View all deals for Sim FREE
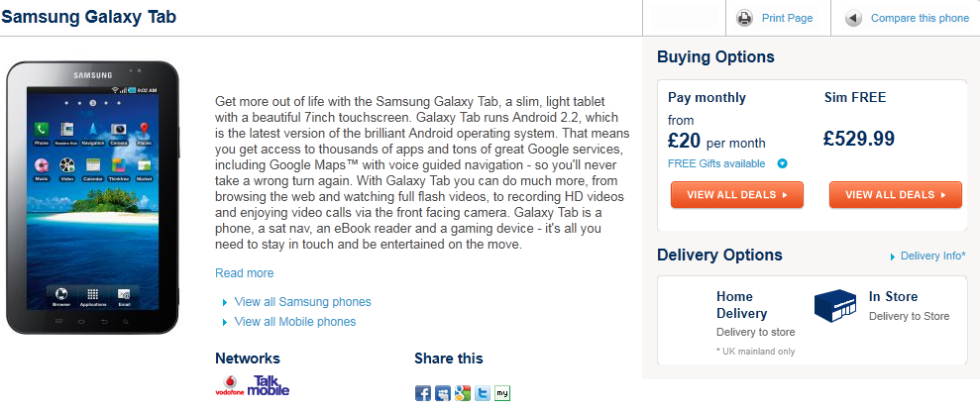Viewport: 980px width, 411px height. (x=895, y=195)
